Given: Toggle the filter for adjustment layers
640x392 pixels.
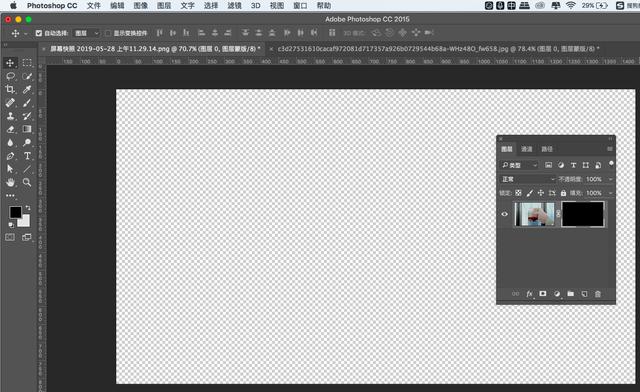Looking at the screenshot, I should pos(561,165).
